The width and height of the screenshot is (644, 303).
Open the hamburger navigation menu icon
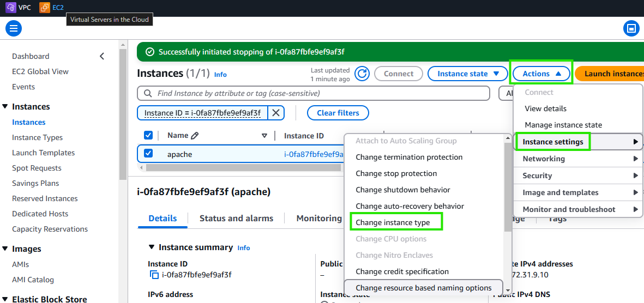click(x=14, y=28)
